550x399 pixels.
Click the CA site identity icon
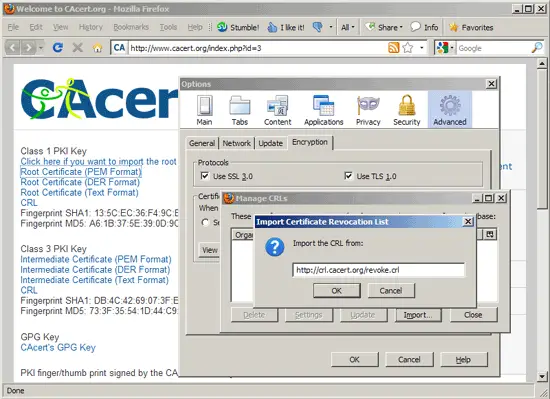click(119, 48)
